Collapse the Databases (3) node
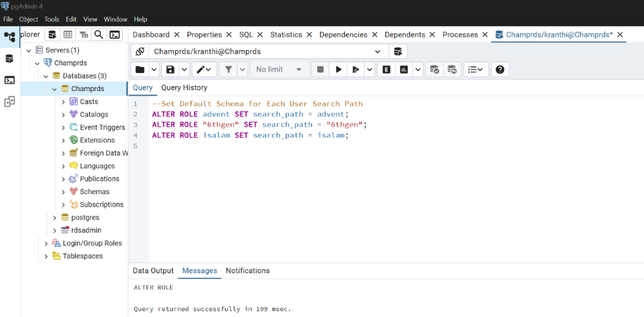The width and height of the screenshot is (644, 317). coord(46,76)
